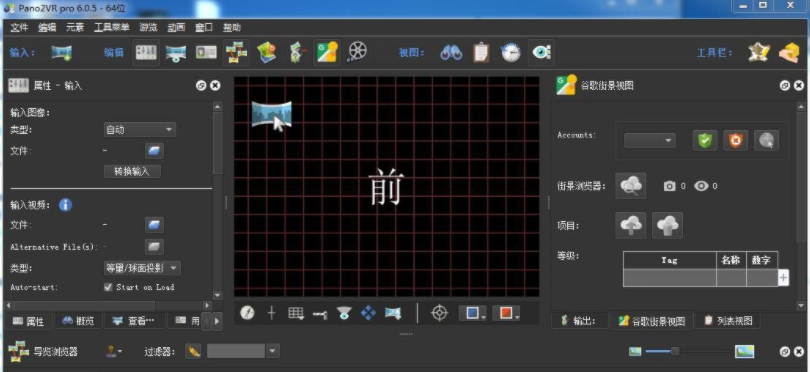Viewport: 810px width, 372px height.
Task: Open the red color swatch dropdown
Action: [506, 313]
